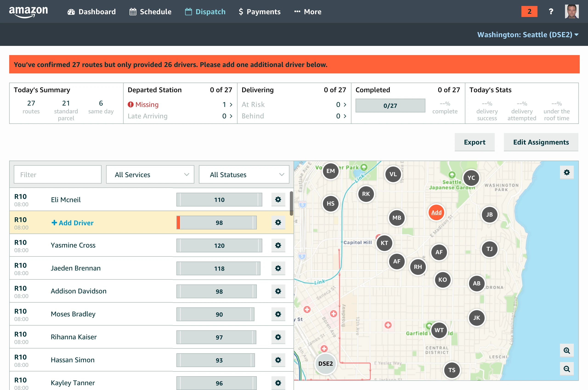Open the notifications badge showing 2
The width and height of the screenshot is (588, 390).
pos(529,12)
